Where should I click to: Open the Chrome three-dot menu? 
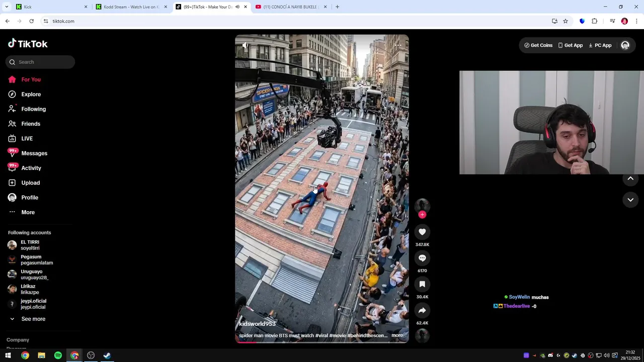tap(636, 21)
